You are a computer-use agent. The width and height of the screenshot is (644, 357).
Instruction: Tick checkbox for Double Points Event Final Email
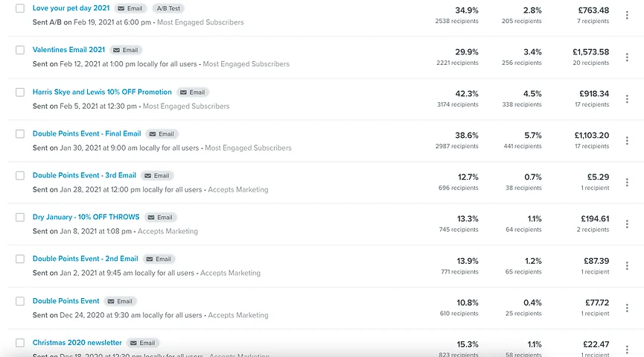pos(20,134)
